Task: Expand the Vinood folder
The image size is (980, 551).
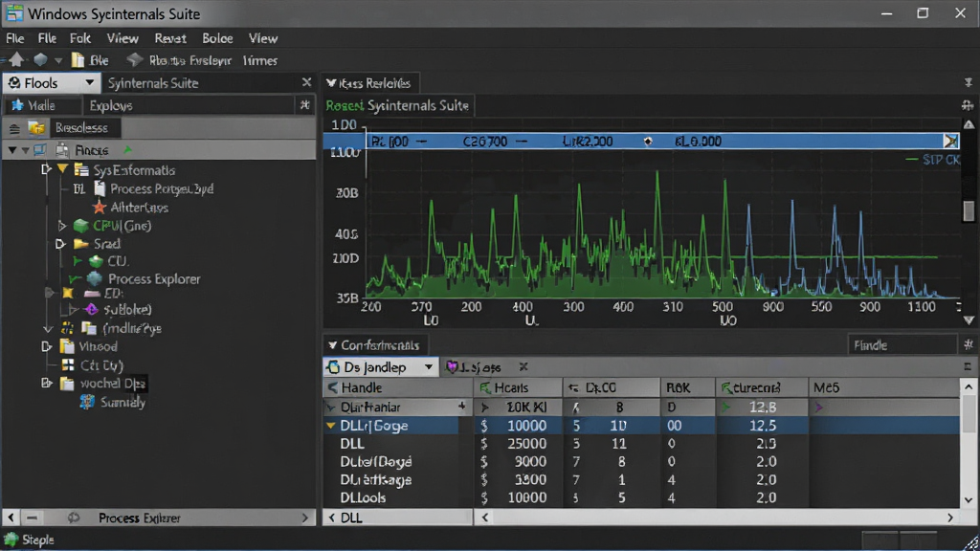Action: click(46, 346)
